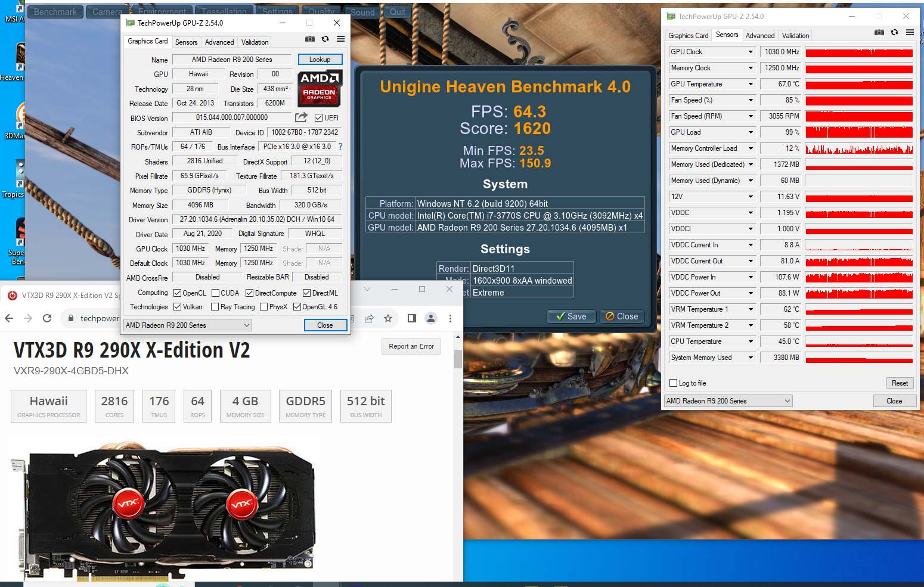Enable Log to file checkbox

pyautogui.click(x=674, y=383)
